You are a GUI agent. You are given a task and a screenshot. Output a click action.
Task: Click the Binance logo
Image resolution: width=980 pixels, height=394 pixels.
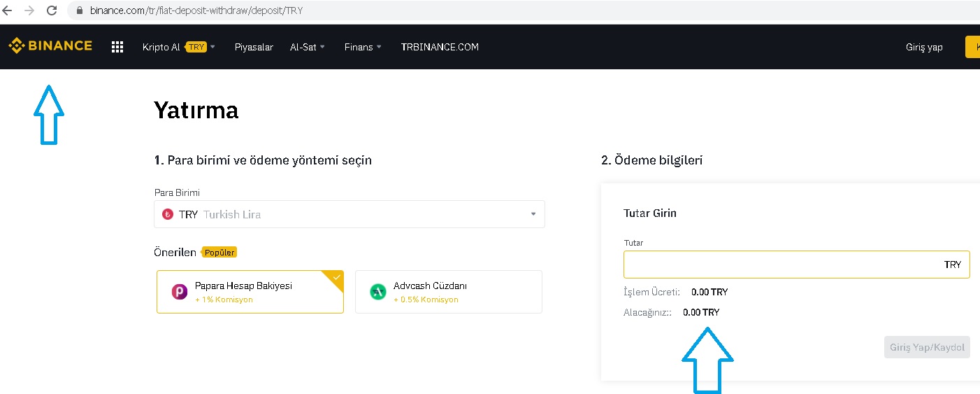pyautogui.click(x=50, y=46)
